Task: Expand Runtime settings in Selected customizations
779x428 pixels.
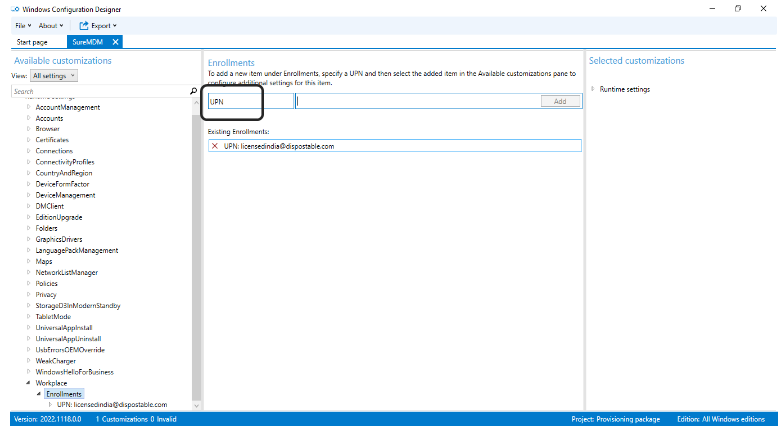Action: (x=593, y=89)
